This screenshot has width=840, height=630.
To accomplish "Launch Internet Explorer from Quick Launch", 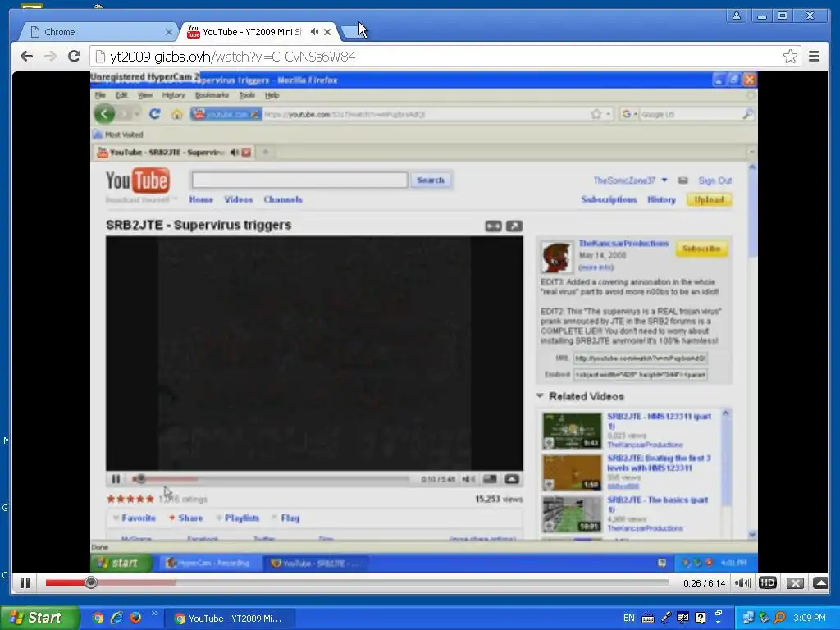I will tap(116, 618).
